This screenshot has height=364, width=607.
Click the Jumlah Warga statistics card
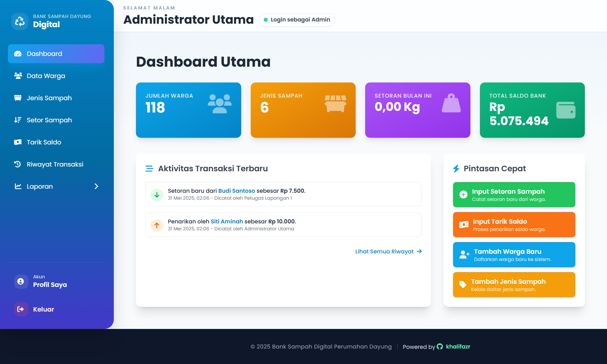[188, 110]
